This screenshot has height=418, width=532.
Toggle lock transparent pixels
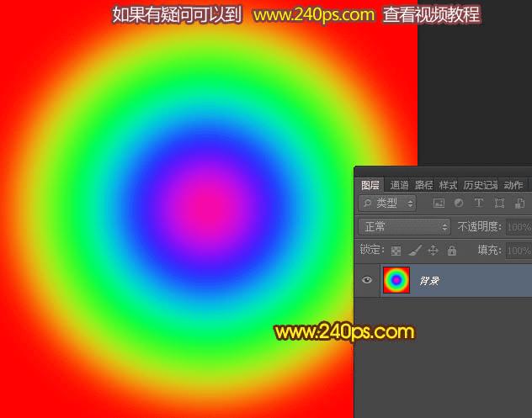pyautogui.click(x=396, y=251)
